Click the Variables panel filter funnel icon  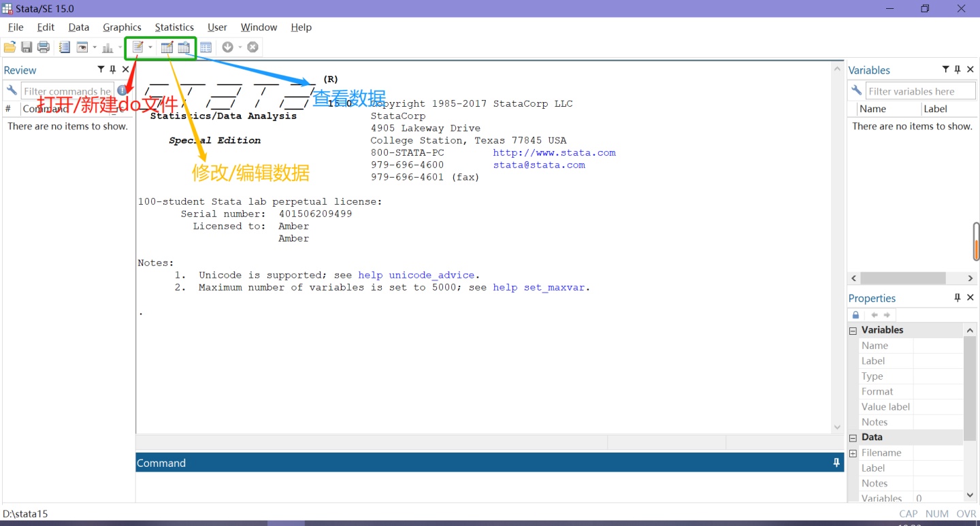coord(945,69)
